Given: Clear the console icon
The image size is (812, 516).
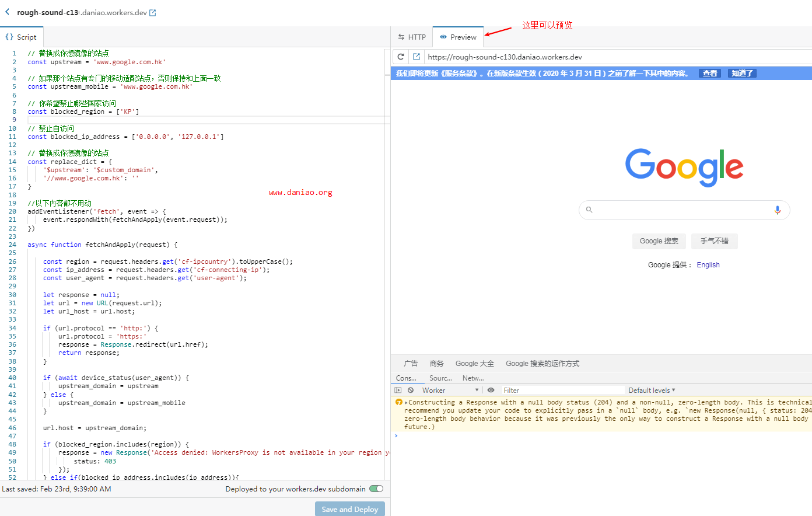Looking at the screenshot, I should [411, 391].
